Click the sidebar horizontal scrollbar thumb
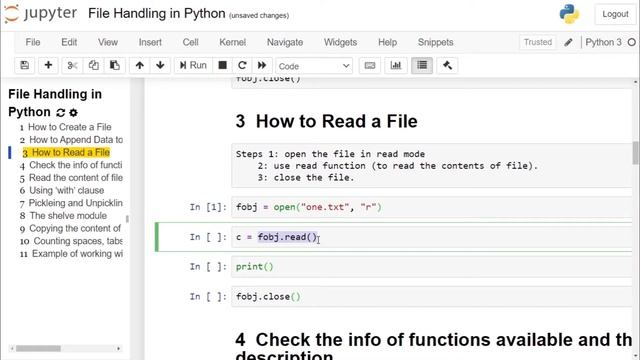Viewport: 640px width, 360px height. click(38, 349)
